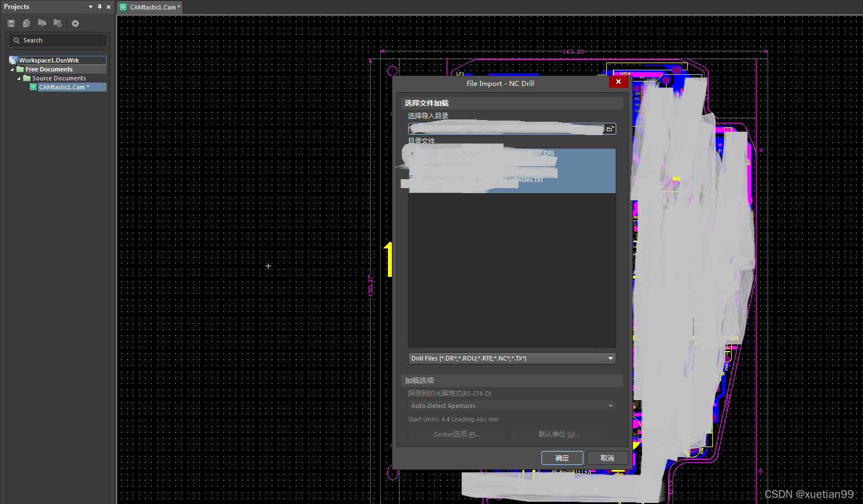Click the Start Units 4.4 Leading Abs mm text
Screen dimensions: 863x504
[x=453, y=419]
